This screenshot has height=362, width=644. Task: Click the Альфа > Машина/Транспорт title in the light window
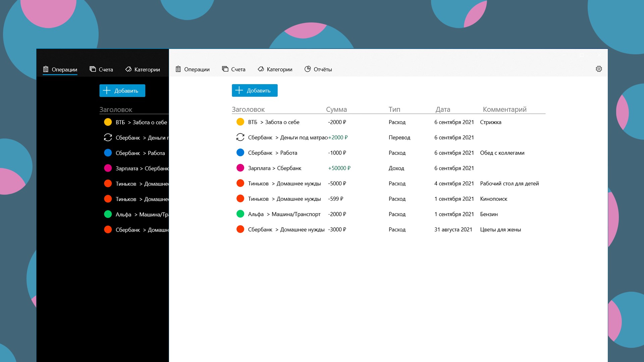coord(284,214)
